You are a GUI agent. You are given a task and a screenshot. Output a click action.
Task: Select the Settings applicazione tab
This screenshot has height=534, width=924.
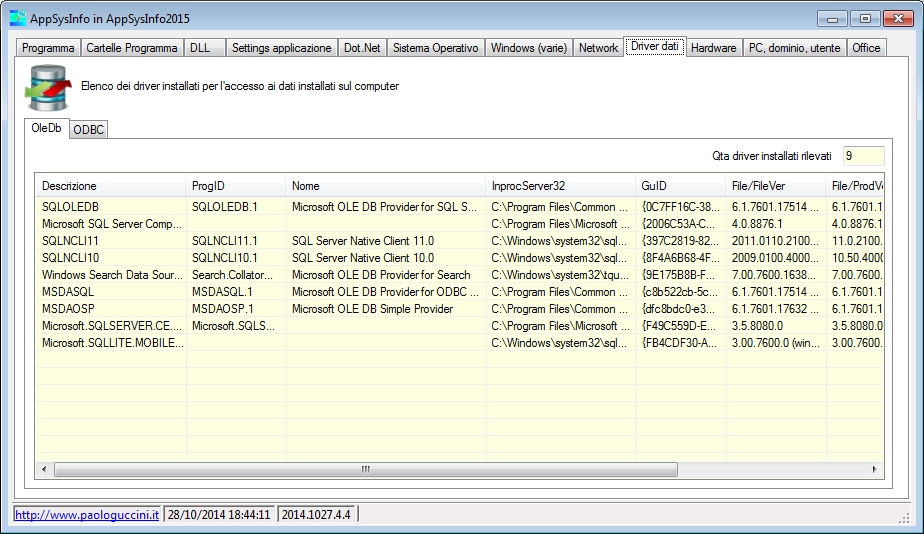pos(282,48)
